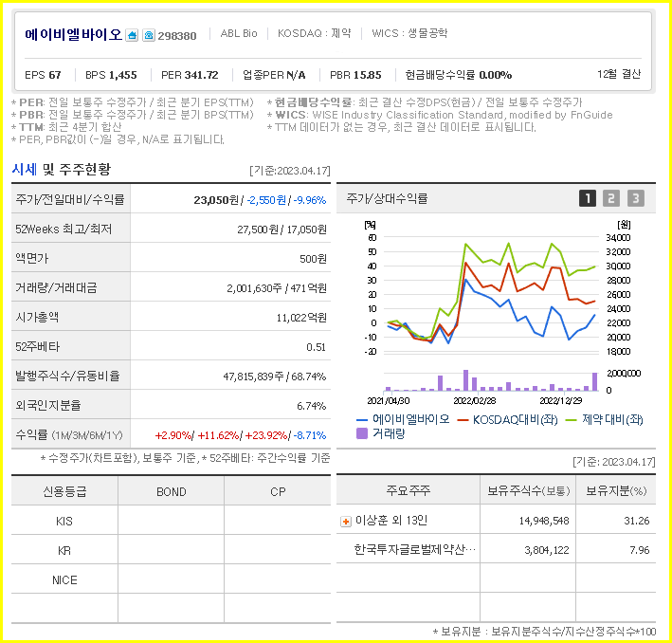Click the 보유지분(%) column header
The image size is (672, 643).
pyautogui.click(x=616, y=490)
